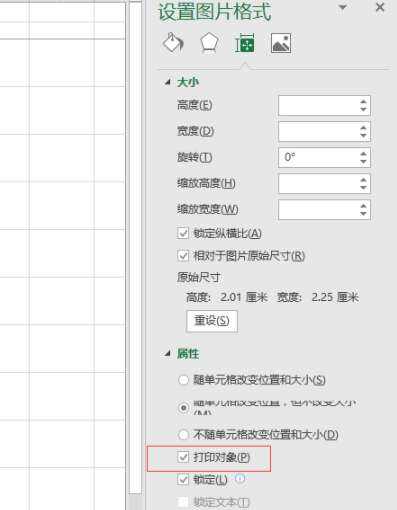Decrease 缩放高度(H) with the down spinner
The height and width of the screenshot is (510, 397).
coord(363,188)
